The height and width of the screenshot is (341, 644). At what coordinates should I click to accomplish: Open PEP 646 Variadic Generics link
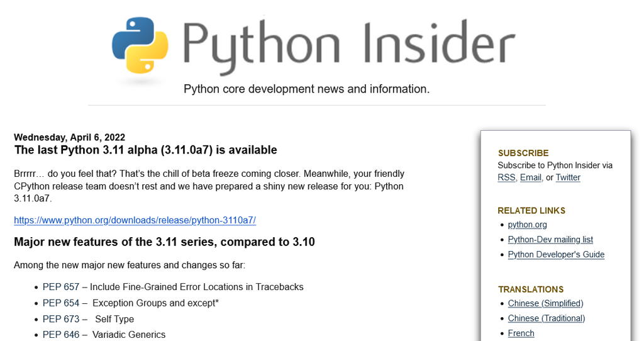pos(61,335)
